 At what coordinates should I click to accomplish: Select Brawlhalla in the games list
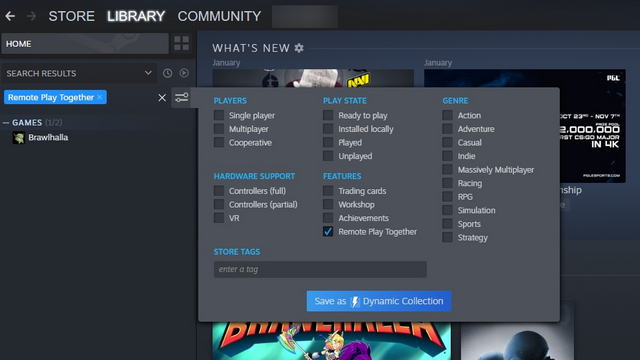point(48,138)
